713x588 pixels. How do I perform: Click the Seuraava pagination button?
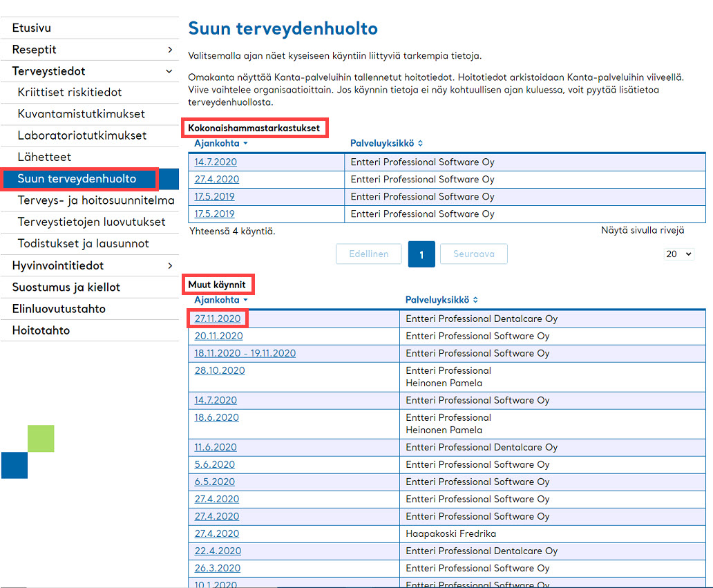474,254
